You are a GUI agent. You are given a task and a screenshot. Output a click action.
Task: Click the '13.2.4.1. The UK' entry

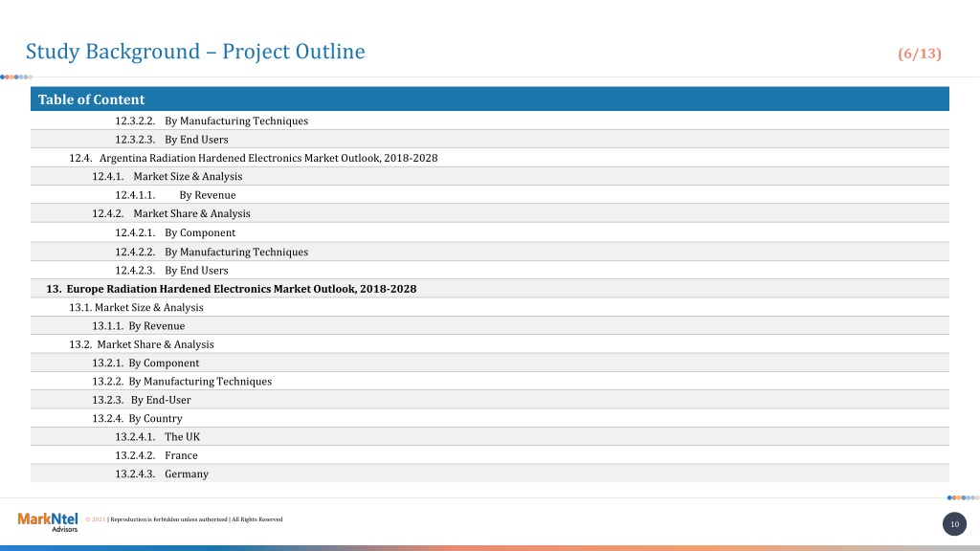(x=158, y=436)
